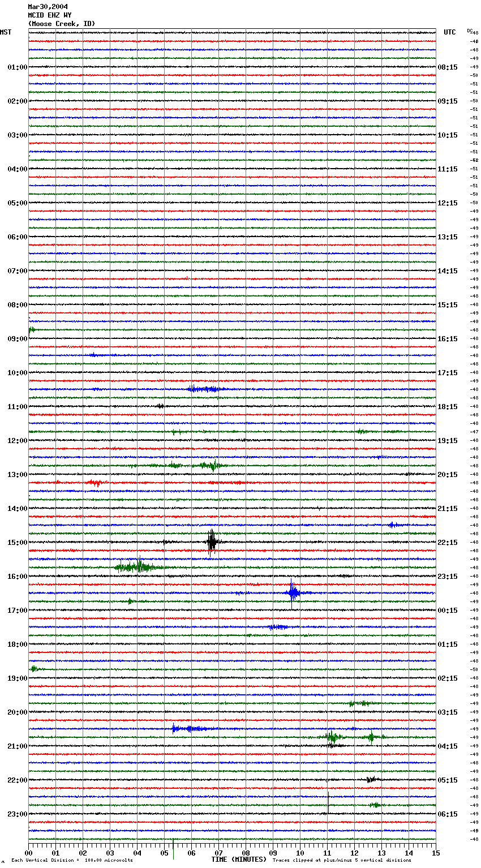Image resolution: width=481 pixels, height=868 pixels.
Task: Select the 03:00 MST time label
Action: click(18, 135)
